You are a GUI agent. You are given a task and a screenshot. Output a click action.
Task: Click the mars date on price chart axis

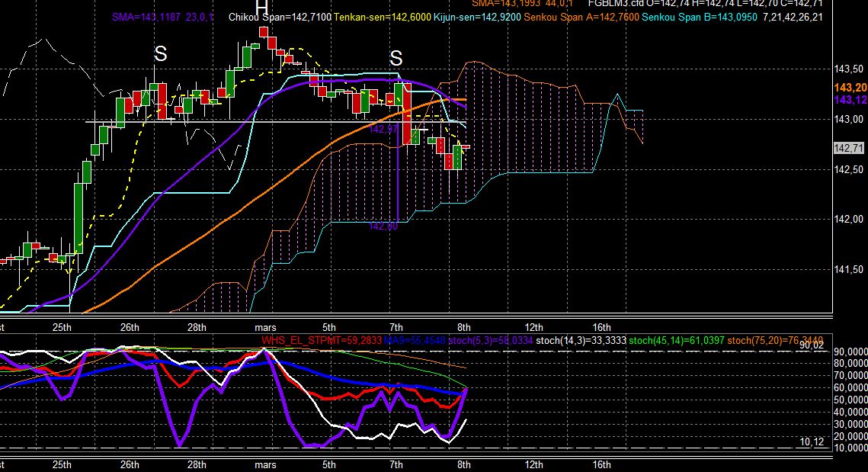pyautogui.click(x=265, y=327)
